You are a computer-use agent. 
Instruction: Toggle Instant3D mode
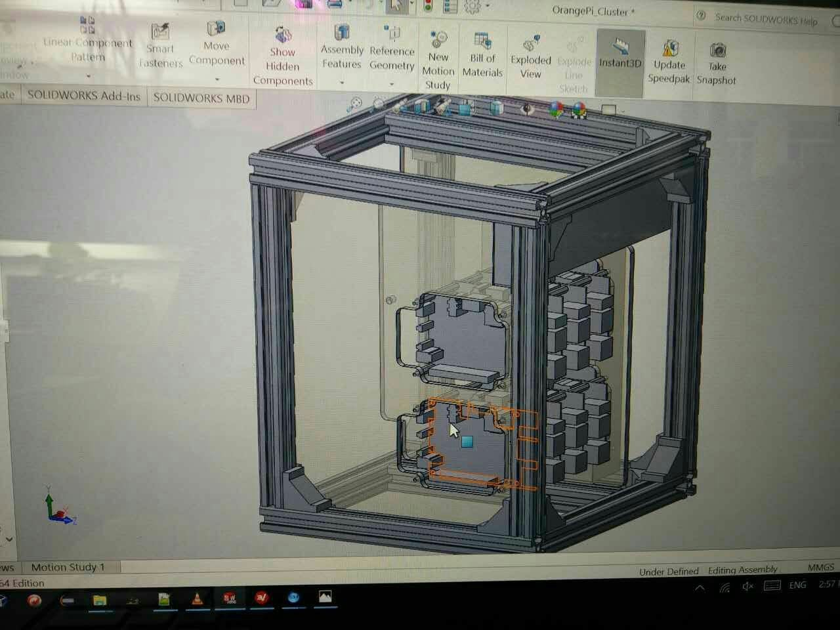(x=619, y=54)
